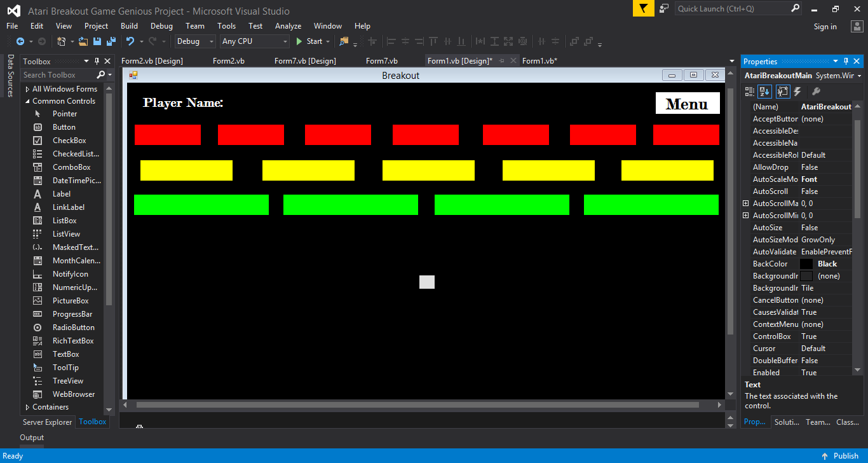This screenshot has height=463, width=868.
Task: Click the Alphabetical sort icon in Properties
Action: click(x=764, y=92)
